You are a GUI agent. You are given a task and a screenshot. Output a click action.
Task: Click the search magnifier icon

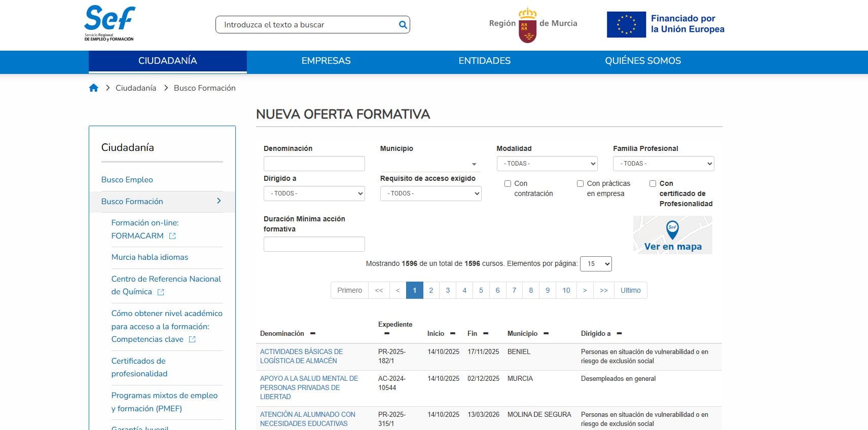(403, 25)
